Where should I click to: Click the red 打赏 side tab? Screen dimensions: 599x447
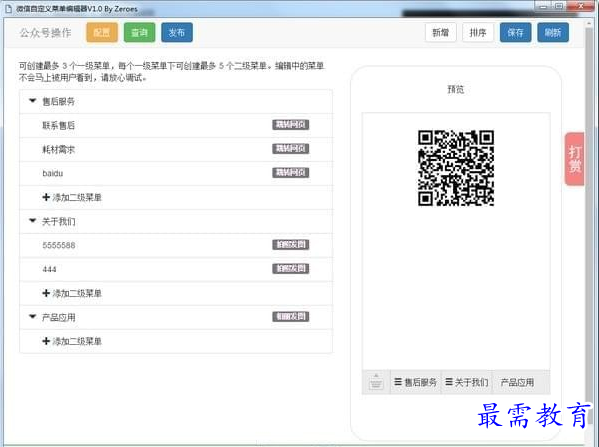click(x=575, y=159)
